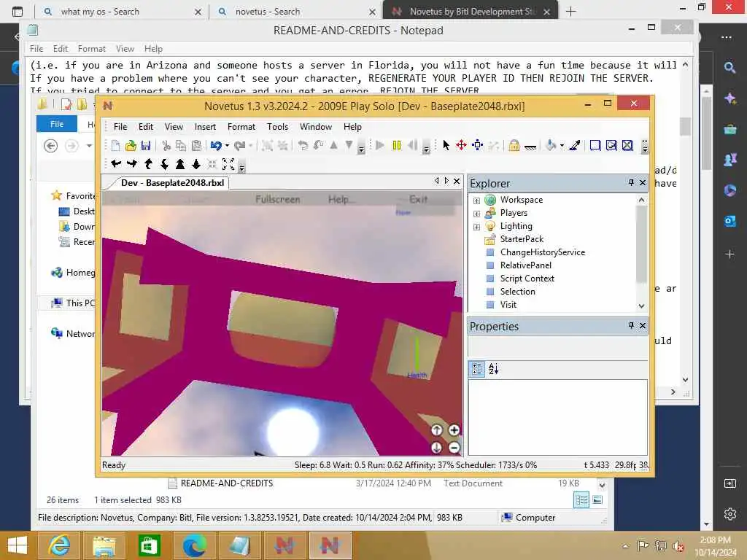Toggle auto-hide pin on the Explorer panel
747x560 pixels.
[631, 182]
